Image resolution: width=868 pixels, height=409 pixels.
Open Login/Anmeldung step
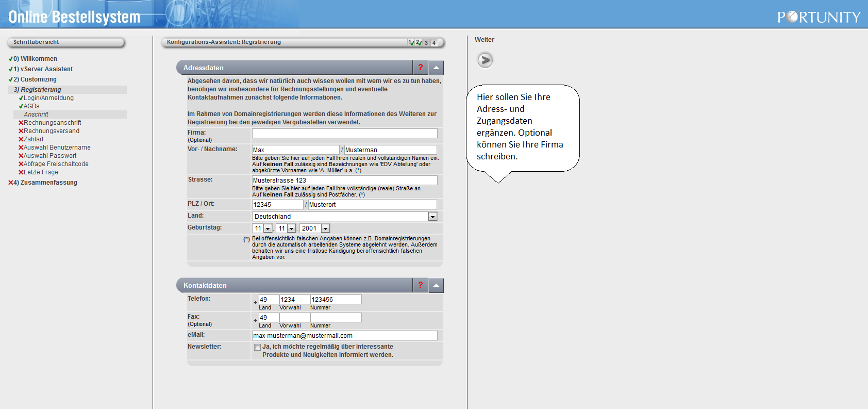[x=48, y=98]
